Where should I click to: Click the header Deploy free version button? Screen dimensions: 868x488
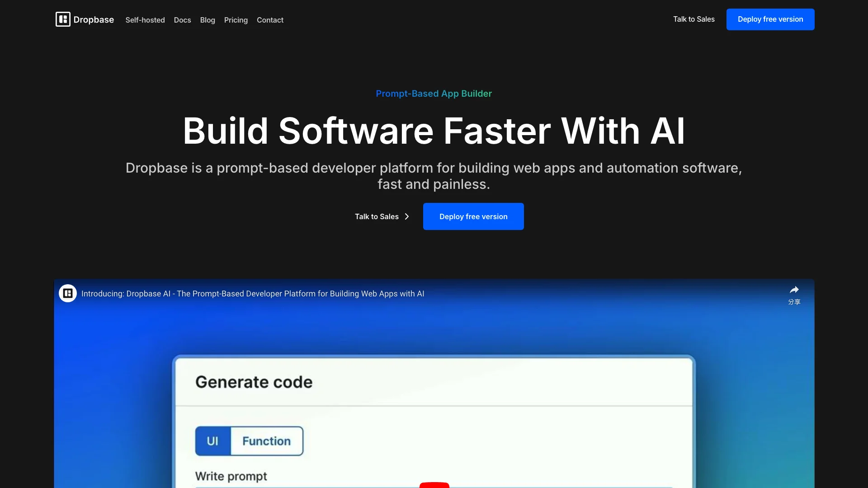[770, 19]
